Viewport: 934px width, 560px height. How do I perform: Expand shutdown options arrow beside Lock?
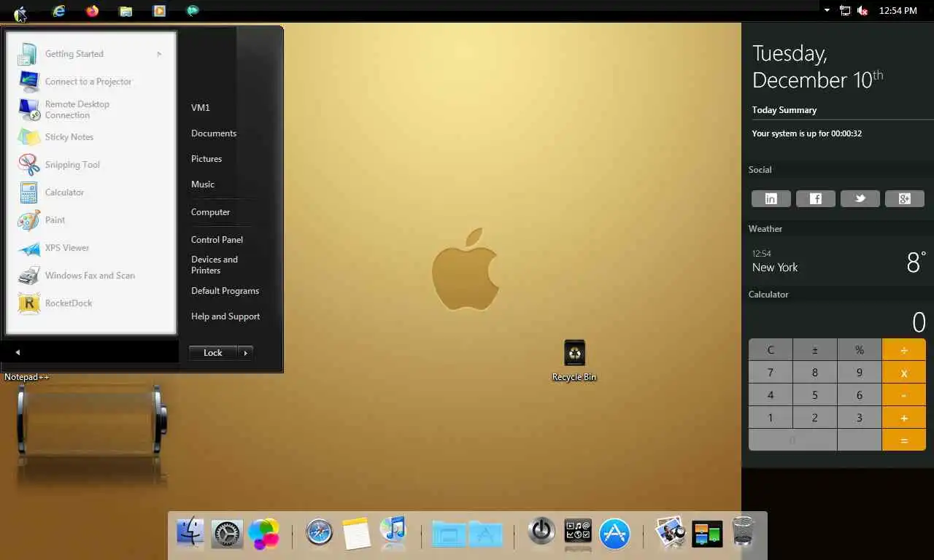click(245, 353)
